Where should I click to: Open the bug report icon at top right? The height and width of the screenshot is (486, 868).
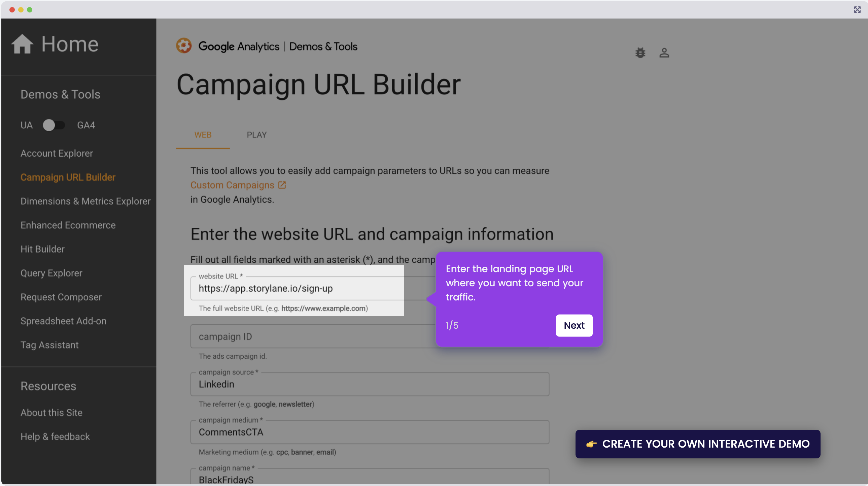point(640,53)
